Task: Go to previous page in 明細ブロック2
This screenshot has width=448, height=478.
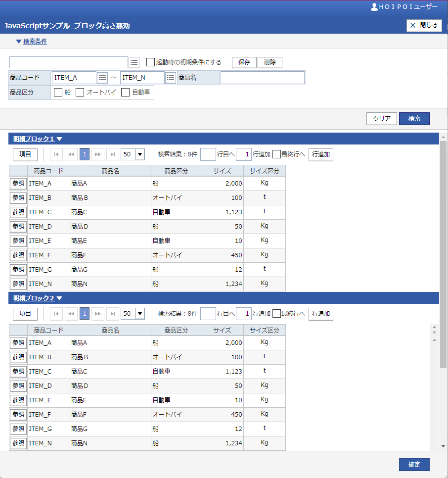Action: point(71,314)
